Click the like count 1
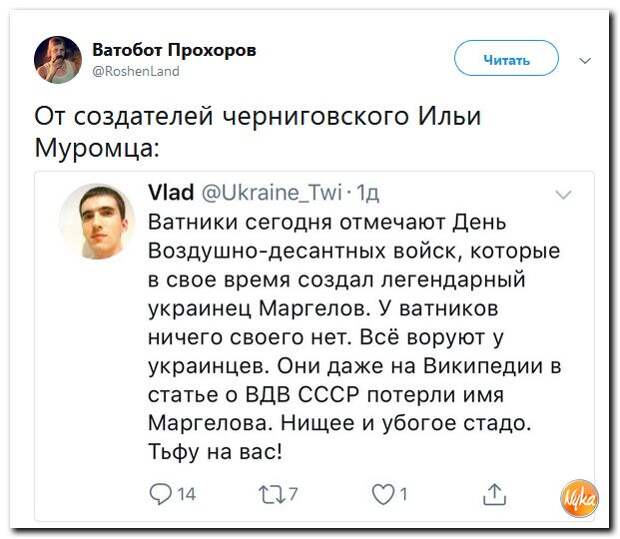 point(403,494)
